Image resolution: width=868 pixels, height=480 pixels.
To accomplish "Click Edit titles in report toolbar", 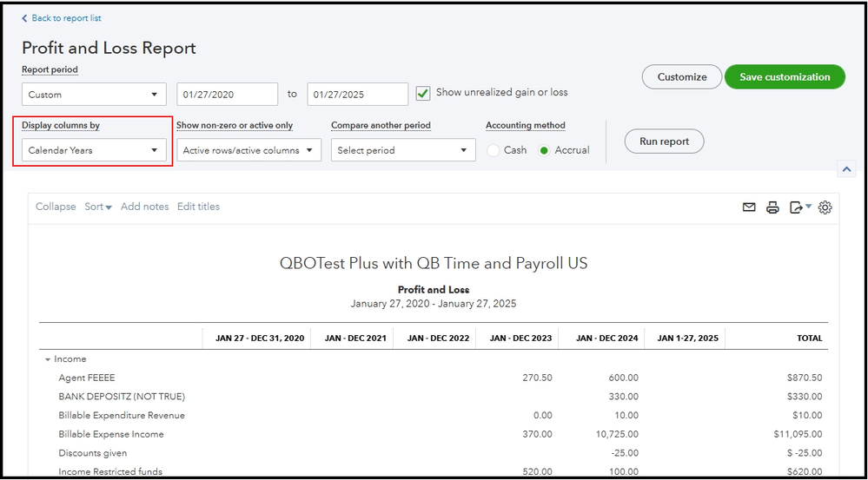I will tap(198, 207).
